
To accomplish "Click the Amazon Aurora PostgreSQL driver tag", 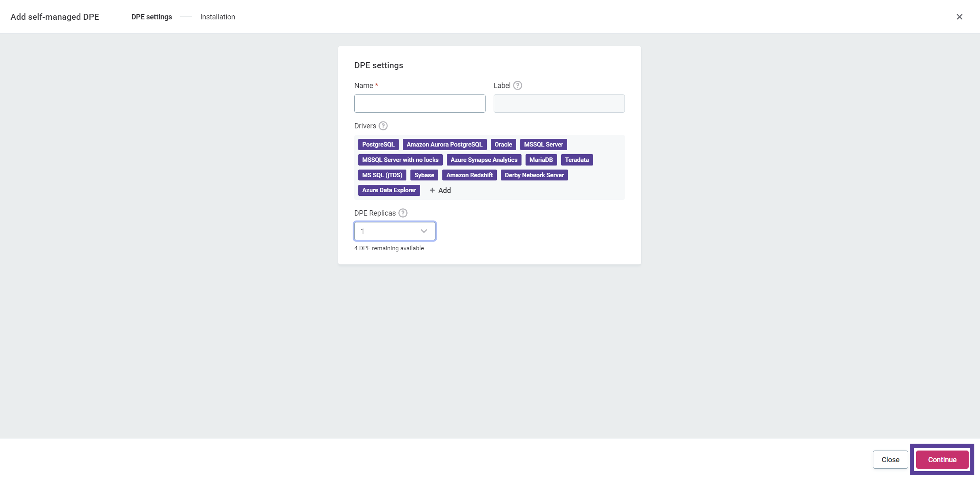I will click(x=444, y=145).
